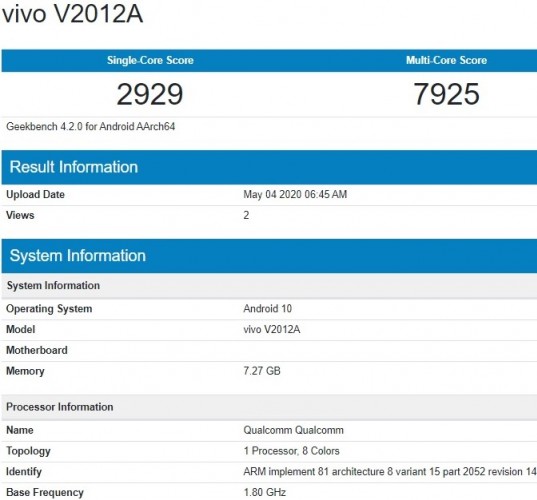Select the Memory value 7.27 GB
Viewport: 537px width, 500px height.
(262, 371)
